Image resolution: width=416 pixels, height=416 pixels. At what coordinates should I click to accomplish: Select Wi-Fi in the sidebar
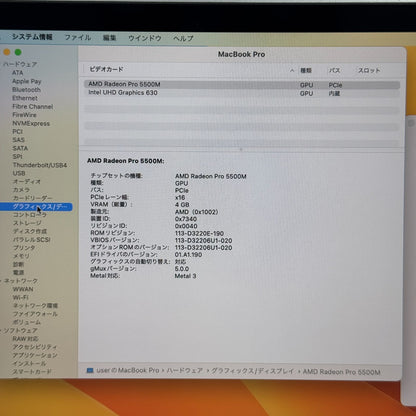[20, 297]
